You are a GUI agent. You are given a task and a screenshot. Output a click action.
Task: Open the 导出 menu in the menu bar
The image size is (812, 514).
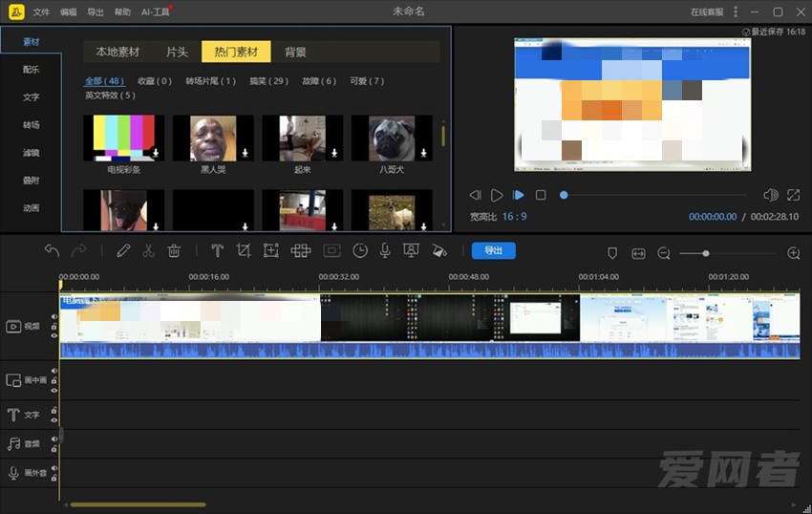click(x=96, y=12)
